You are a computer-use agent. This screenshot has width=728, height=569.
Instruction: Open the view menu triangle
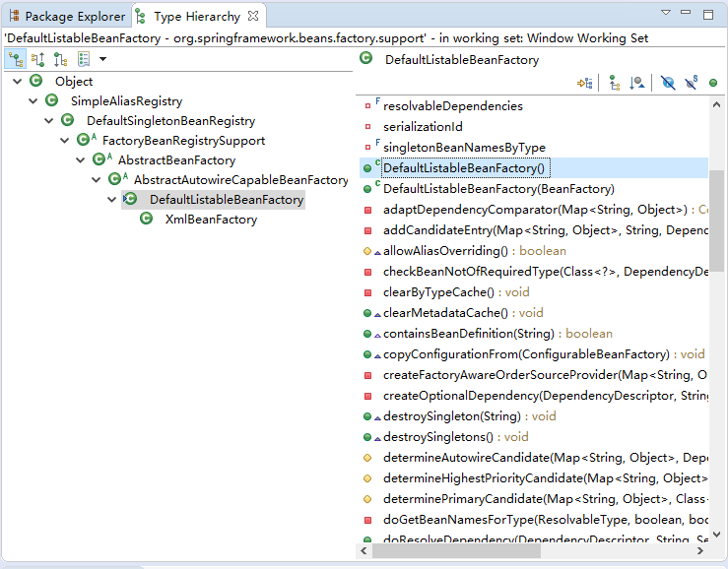[x=666, y=13]
